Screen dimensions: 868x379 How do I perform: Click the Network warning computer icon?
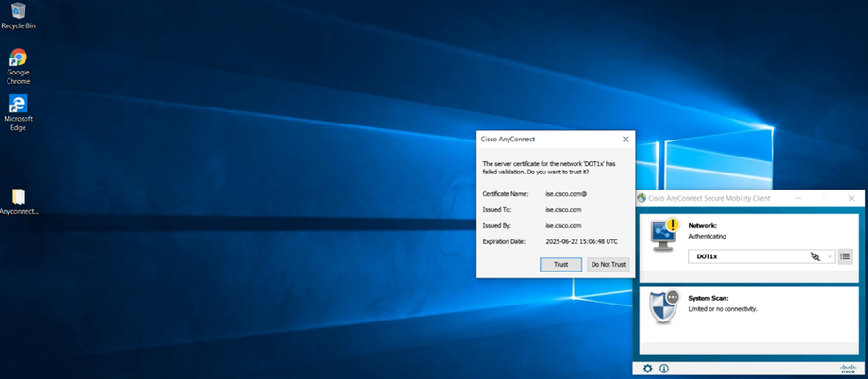(664, 234)
